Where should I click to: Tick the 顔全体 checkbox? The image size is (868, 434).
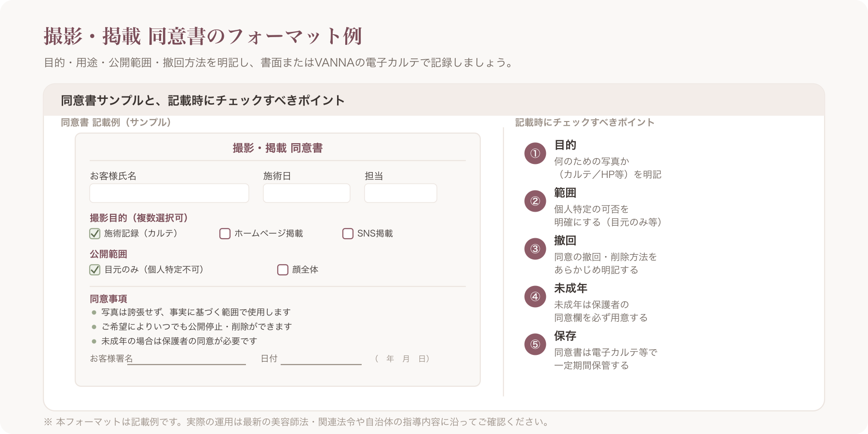(x=283, y=270)
